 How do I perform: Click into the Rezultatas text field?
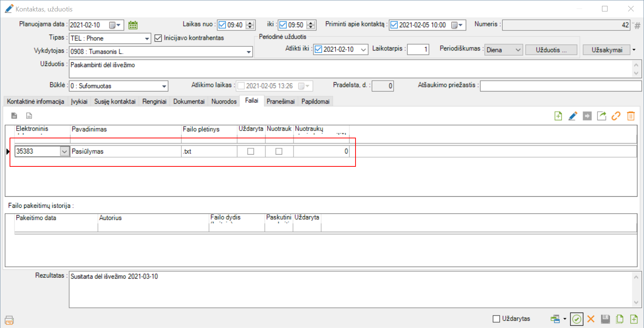pos(350,290)
